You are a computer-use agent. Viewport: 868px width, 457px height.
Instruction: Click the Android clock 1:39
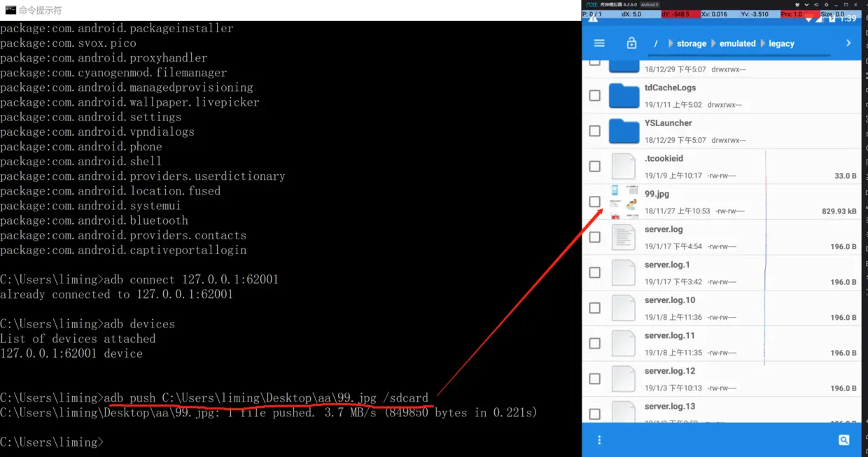pos(848,19)
